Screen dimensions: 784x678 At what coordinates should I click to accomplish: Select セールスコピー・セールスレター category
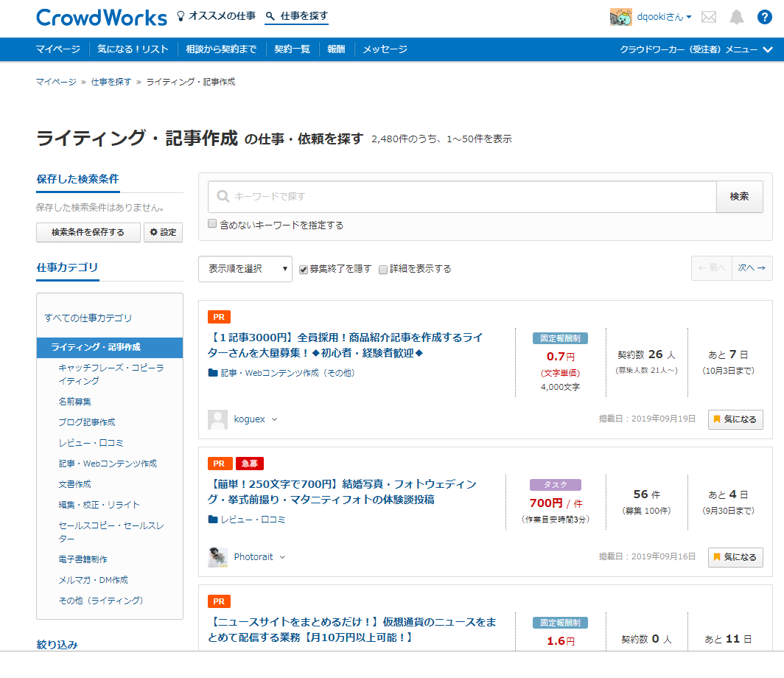tap(111, 532)
